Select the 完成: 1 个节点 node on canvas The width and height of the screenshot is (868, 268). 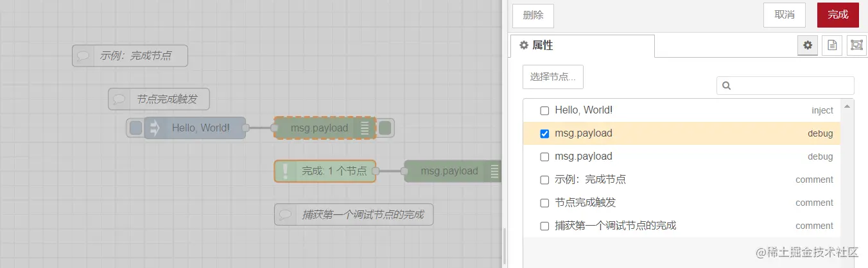pyautogui.click(x=325, y=171)
